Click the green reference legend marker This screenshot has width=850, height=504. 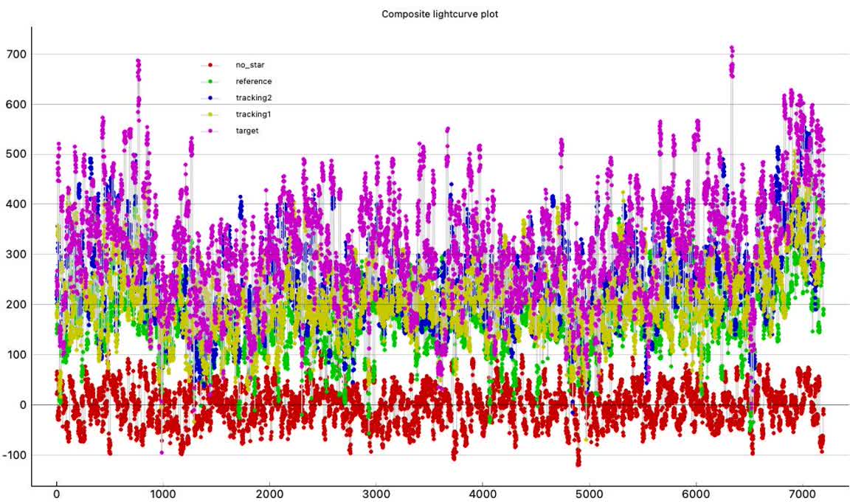coord(210,81)
